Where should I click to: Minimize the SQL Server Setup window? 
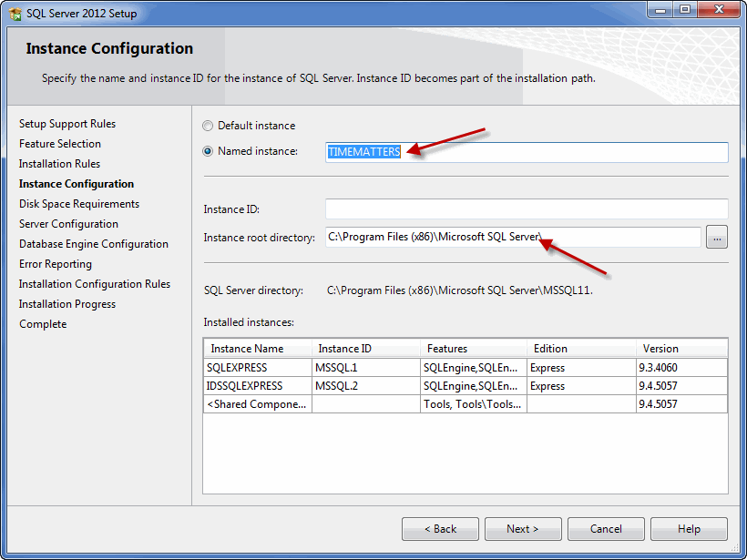(x=659, y=10)
